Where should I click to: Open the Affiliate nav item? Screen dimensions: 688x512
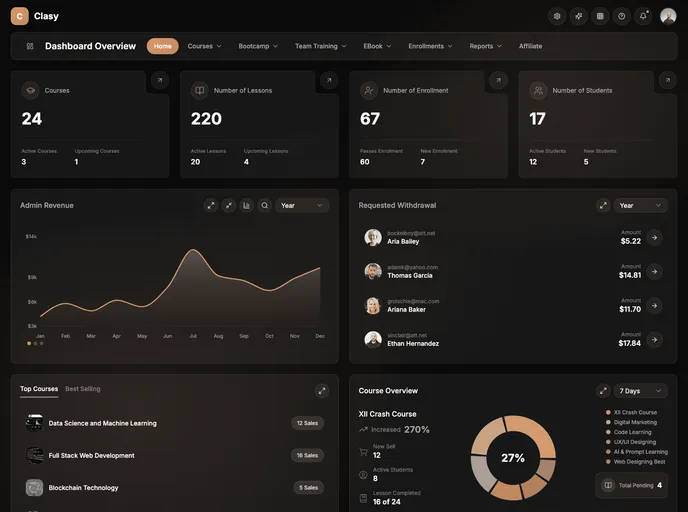click(530, 46)
